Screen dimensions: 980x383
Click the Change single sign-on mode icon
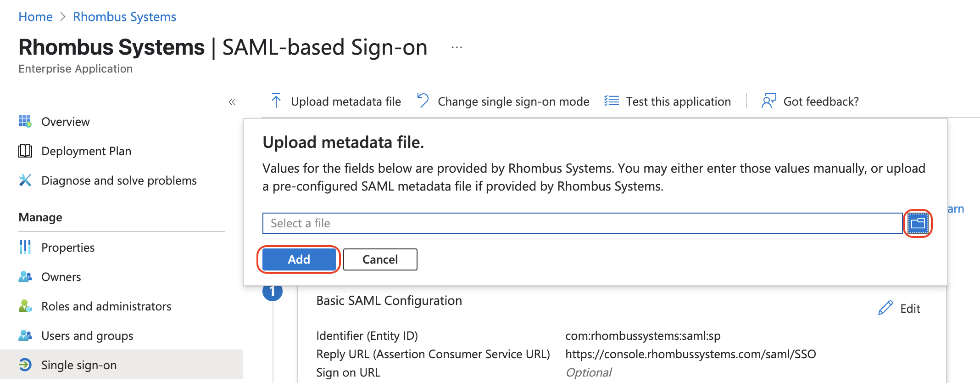pyautogui.click(x=423, y=101)
